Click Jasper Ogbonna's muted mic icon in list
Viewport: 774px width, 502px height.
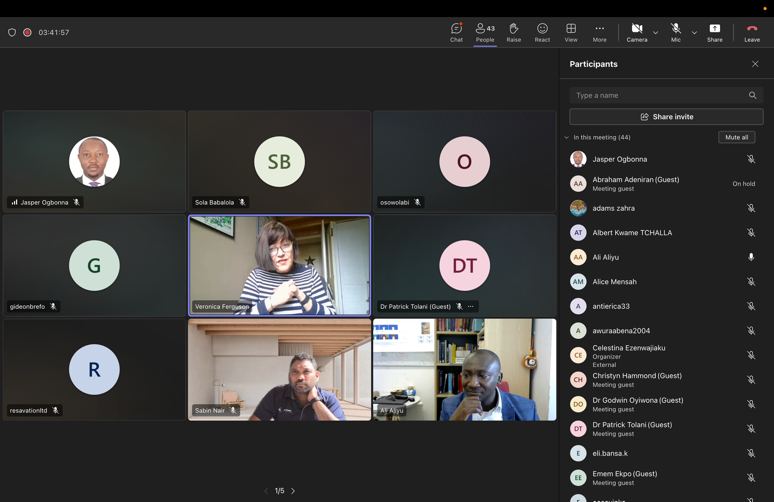tap(751, 159)
